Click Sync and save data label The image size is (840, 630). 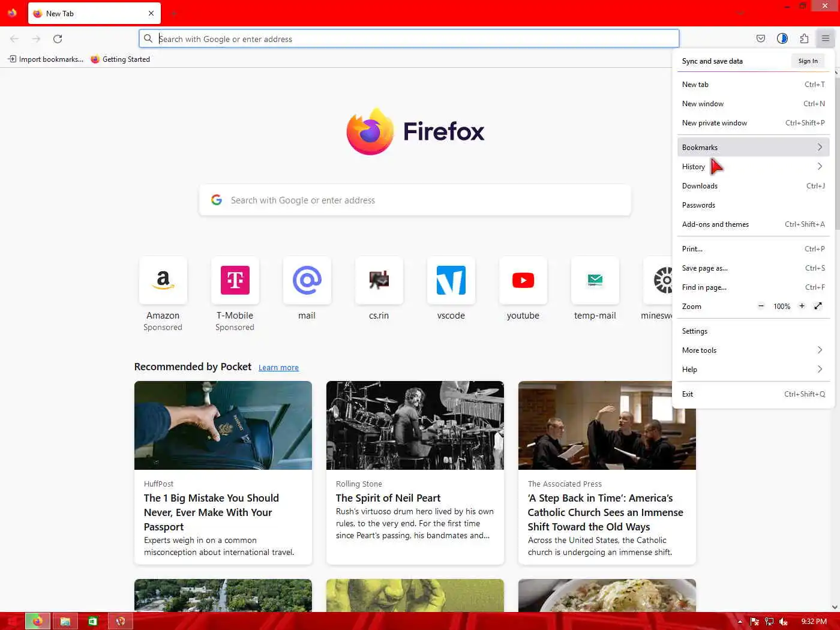[x=712, y=61]
